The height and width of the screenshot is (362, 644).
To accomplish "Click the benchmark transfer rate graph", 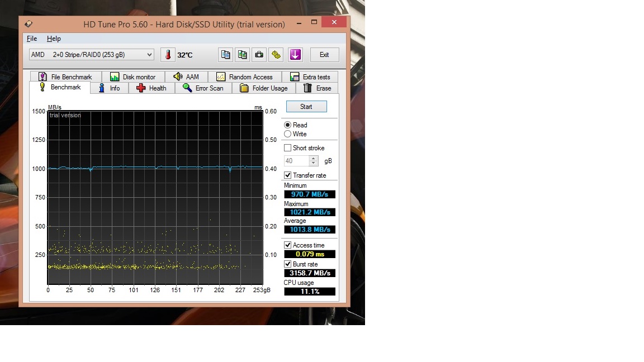I will point(155,197).
